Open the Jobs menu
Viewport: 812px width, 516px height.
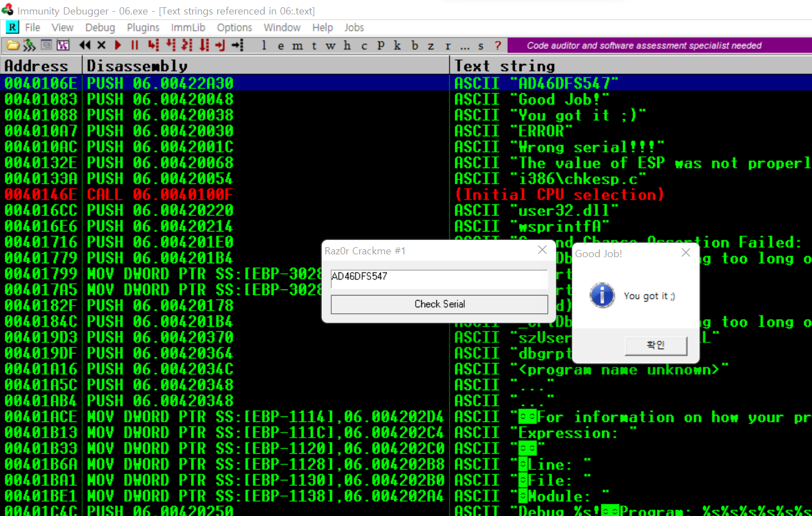click(354, 27)
